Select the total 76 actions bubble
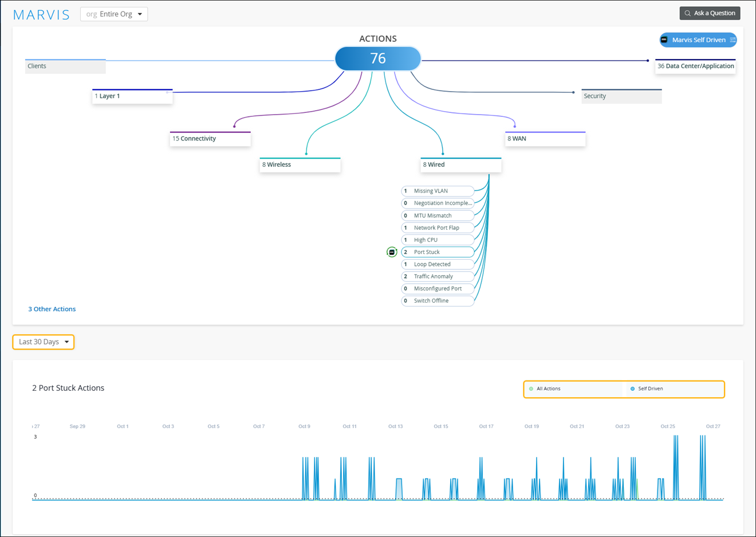The height and width of the screenshot is (537, 756). click(x=378, y=58)
